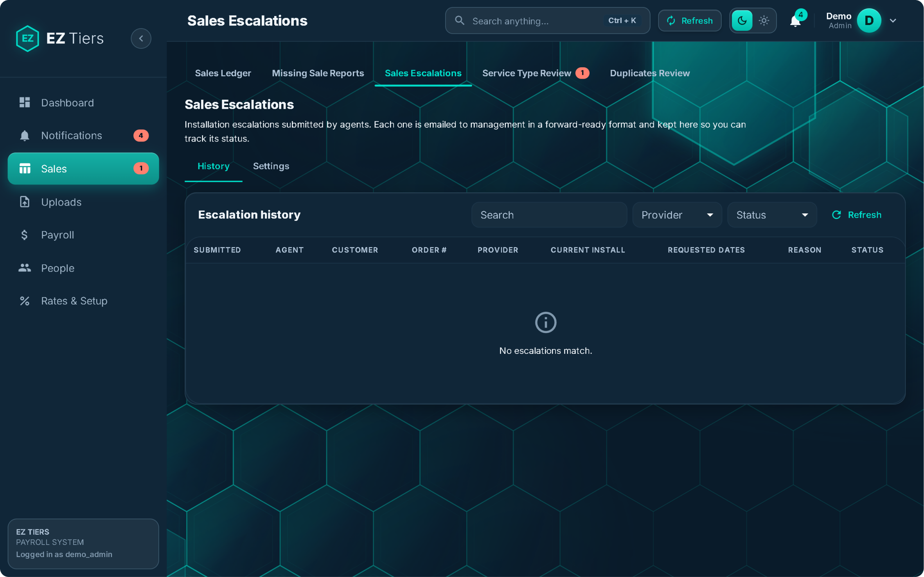Image resolution: width=924 pixels, height=577 pixels.
Task: Click the header Refresh button
Action: [x=689, y=21]
